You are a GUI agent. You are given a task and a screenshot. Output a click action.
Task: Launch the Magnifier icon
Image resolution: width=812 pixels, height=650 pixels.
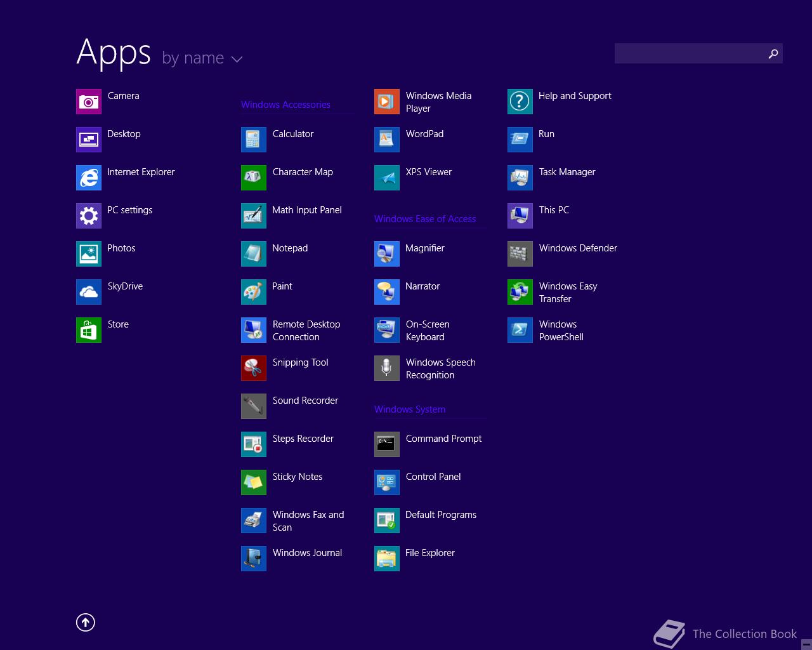point(387,254)
